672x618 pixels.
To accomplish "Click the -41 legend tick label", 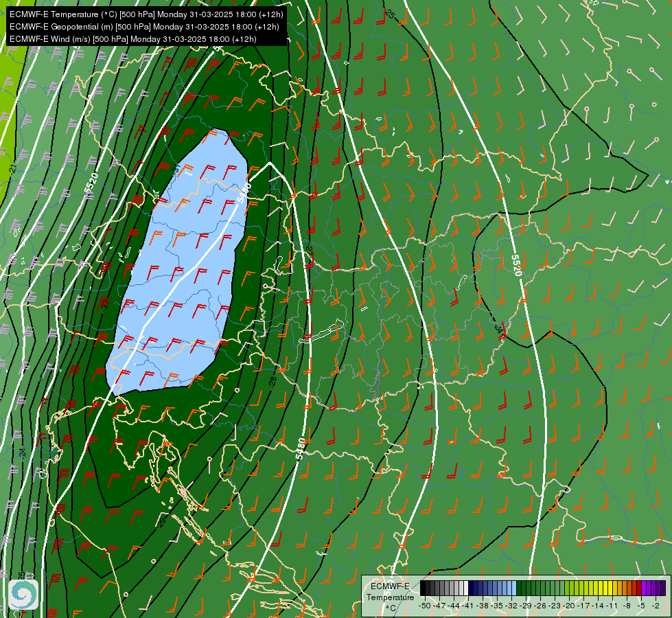I will point(468,606).
